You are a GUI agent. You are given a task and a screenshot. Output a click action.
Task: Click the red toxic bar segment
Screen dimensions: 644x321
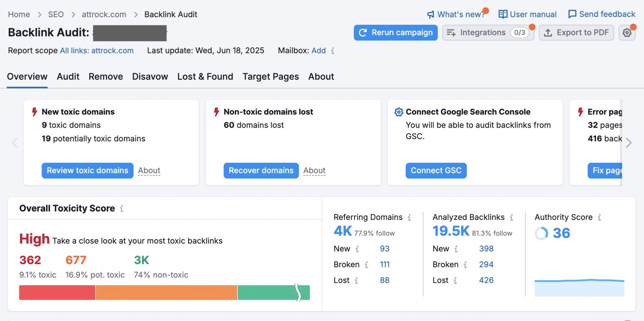57,293
